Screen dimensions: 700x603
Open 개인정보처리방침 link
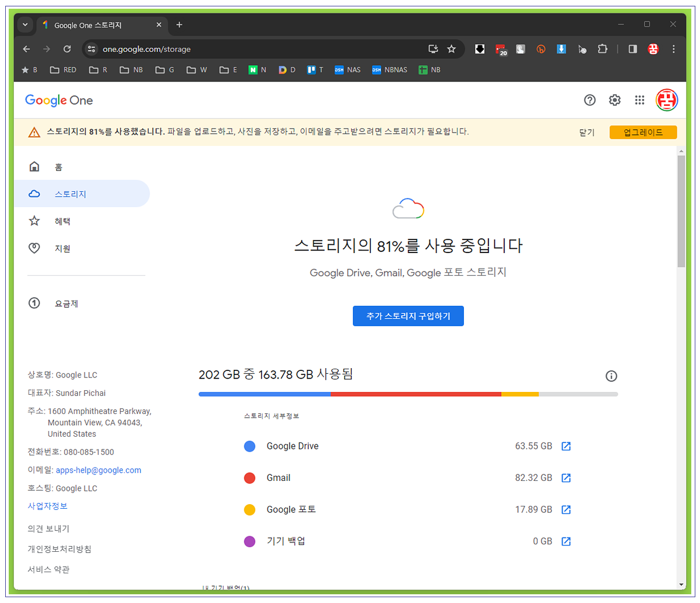tap(59, 549)
